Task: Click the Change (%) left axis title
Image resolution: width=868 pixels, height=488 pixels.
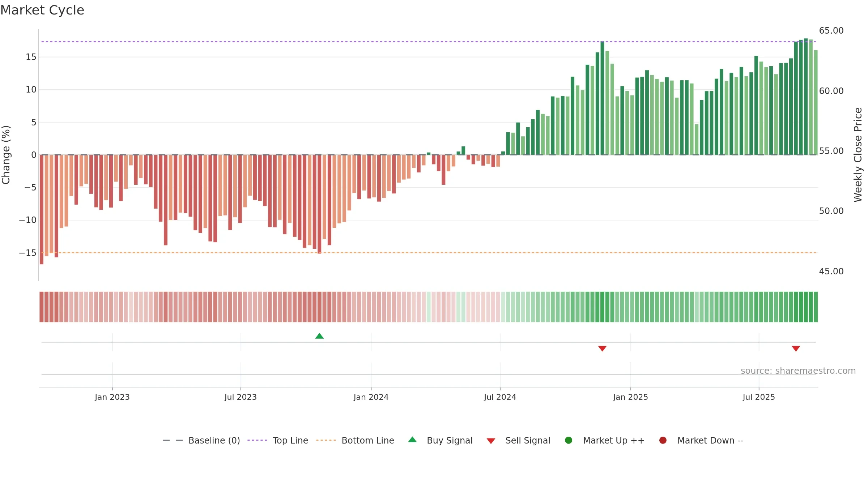Action: (x=6, y=155)
